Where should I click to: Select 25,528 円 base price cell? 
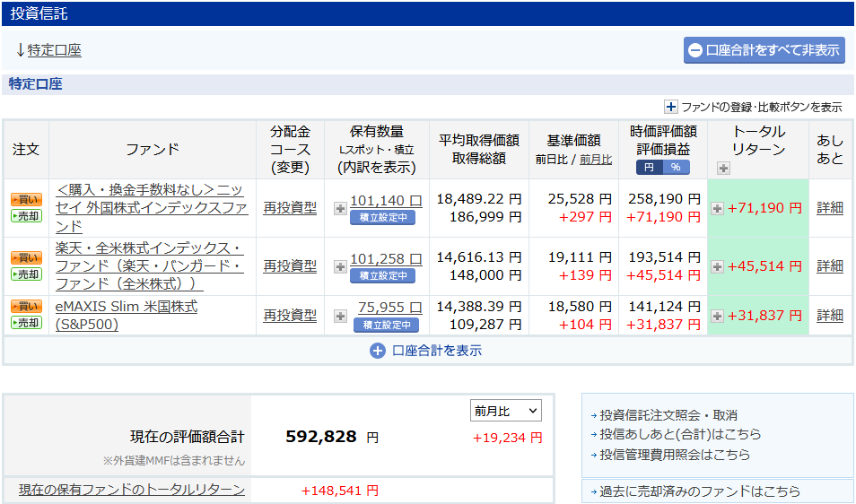pyautogui.click(x=580, y=199)
